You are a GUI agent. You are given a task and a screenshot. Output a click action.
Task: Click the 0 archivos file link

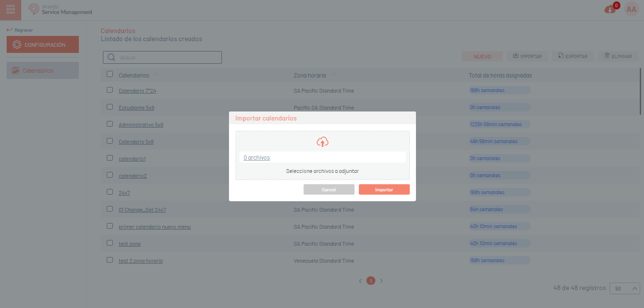pyautogui.click(x=256, y=158)
